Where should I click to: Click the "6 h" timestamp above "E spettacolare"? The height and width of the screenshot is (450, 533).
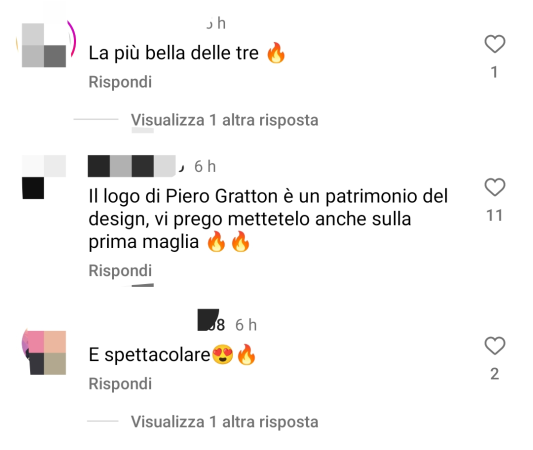pos(246,325)
